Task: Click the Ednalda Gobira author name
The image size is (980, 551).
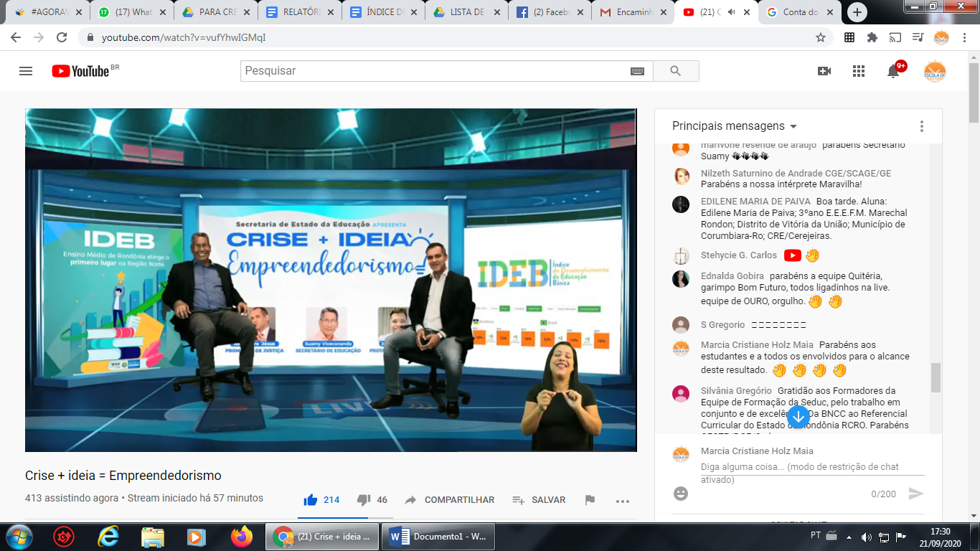Action: 732,276
